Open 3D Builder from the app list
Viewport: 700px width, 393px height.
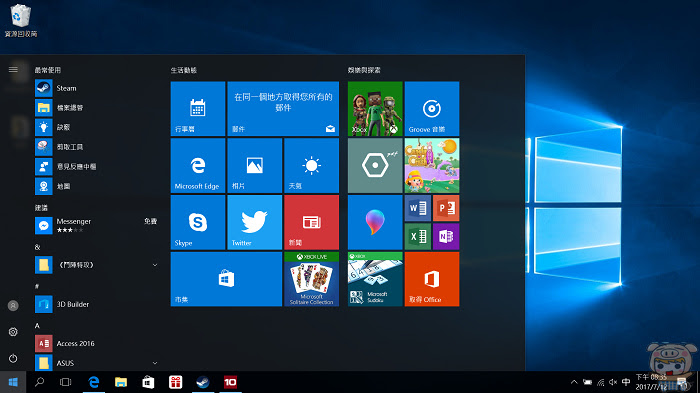[96, 304]
